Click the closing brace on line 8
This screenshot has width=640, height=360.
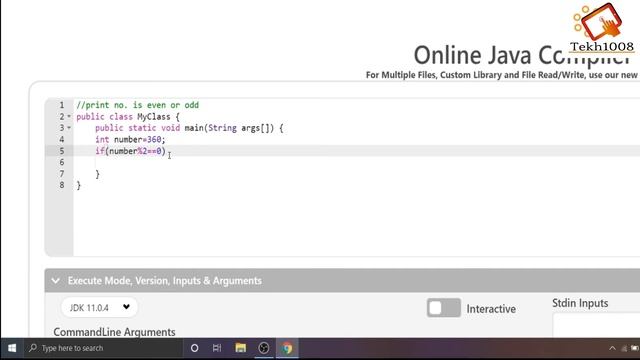click(79, 185)
